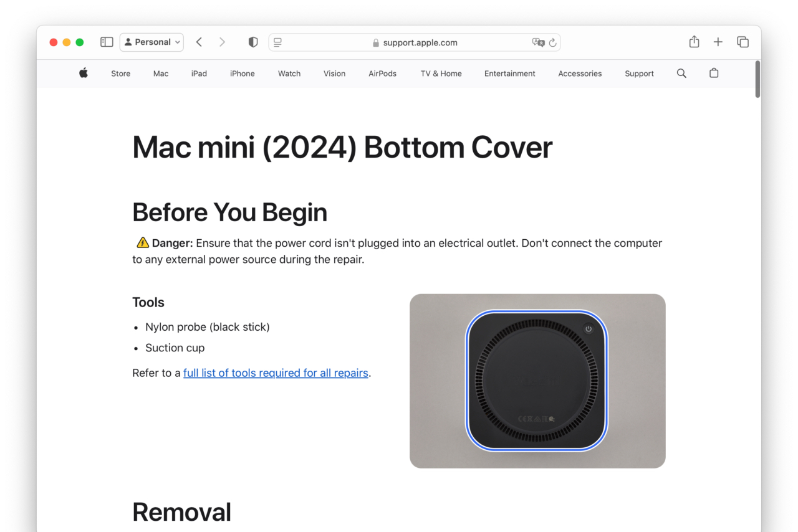Close the Safari window
Viewport: 798px width, 532px height.
pos(54,42)
